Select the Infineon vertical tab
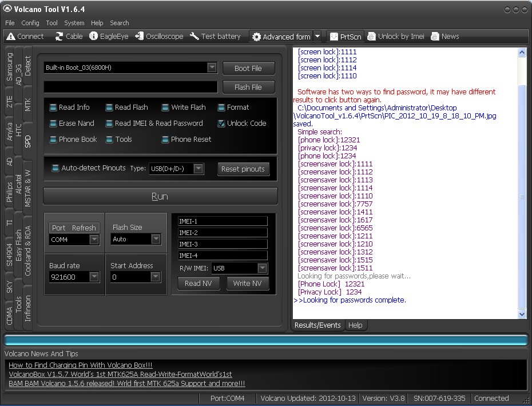 [28, 308]
